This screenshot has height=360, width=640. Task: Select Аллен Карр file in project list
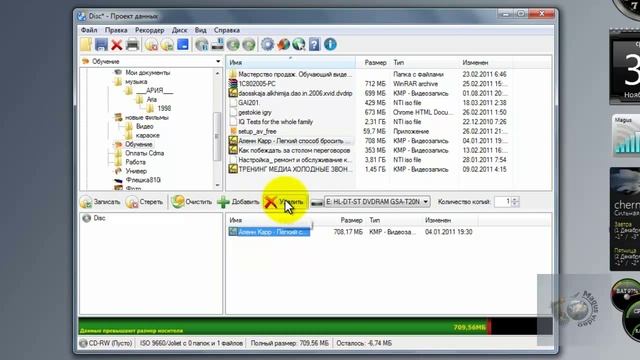point(269,232)
